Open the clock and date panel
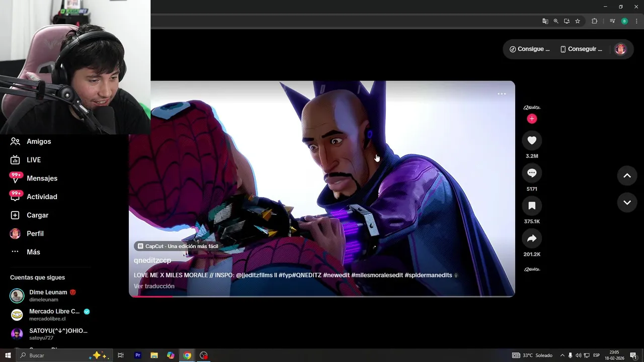This screenshot has height=362, width=644. coord(614,355)
